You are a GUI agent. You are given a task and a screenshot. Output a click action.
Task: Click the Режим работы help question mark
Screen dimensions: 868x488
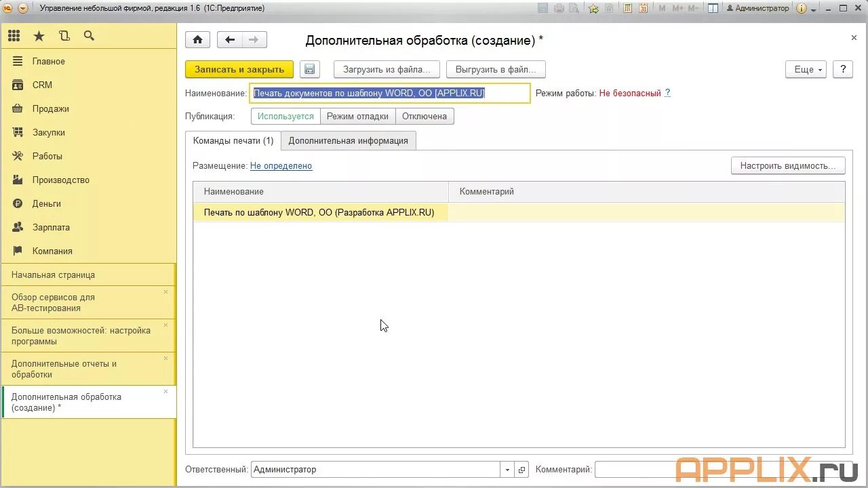click(x=667, y=93)
